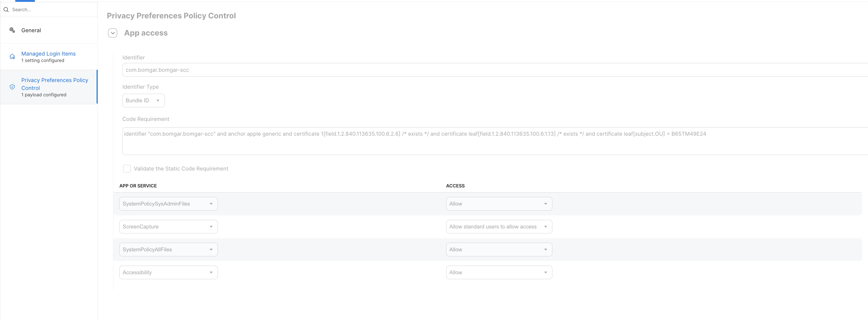868x320 pixels.
Task: Select General in the sidebar
Action: click(x=49, y=30)
